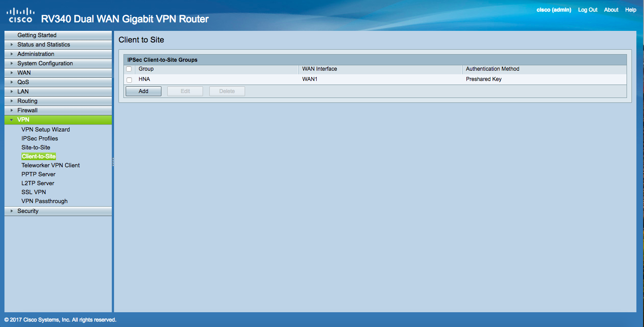Collapse the VPN section arrow
The image size is (644, 327).
pyautogui.click(x=12, y=120)
